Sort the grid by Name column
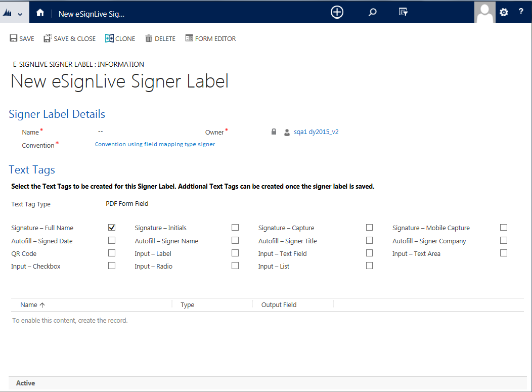The width and height of the screenshot is (532, 392). tap(32, 305)
